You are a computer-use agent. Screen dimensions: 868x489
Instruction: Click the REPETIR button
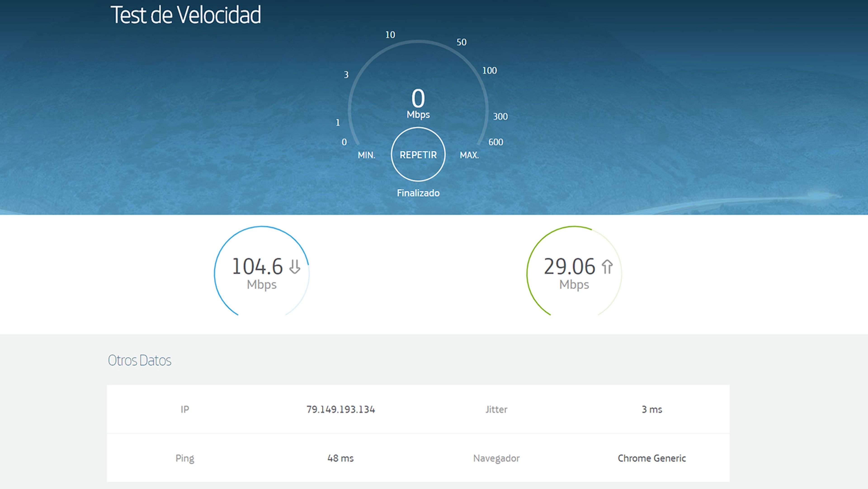418,155
